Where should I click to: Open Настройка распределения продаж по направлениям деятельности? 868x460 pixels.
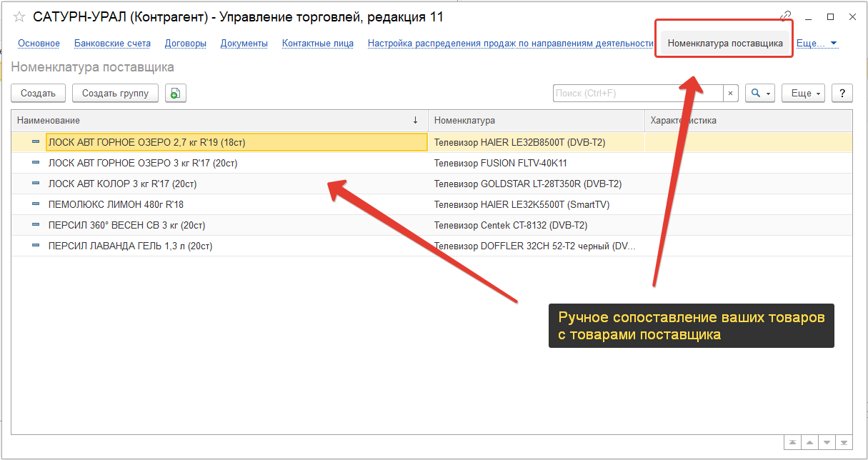511,44
